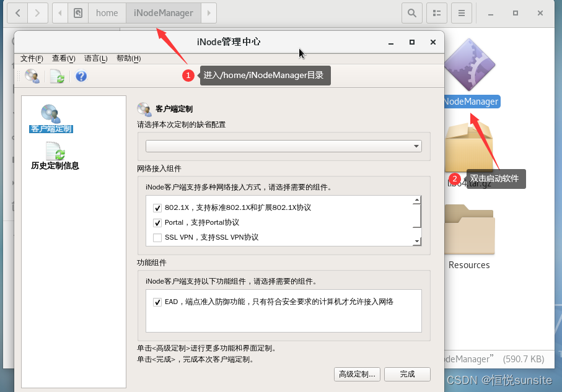Uncheck the 802.1X protocol component
Screen dimensions: 562x392
(157, 207)
